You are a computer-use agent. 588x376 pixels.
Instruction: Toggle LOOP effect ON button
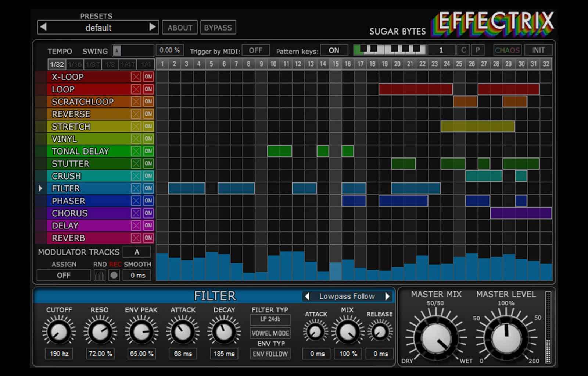point(148,89)
